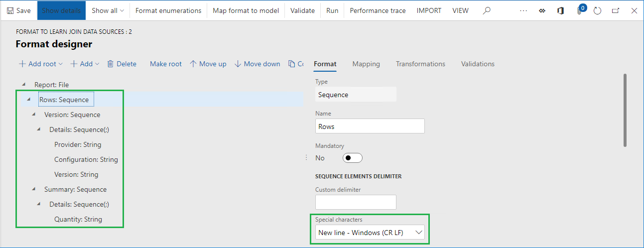Open the Run dropdown menu
The height and width of the screenshot is (248, 644).
click(332, 10)
